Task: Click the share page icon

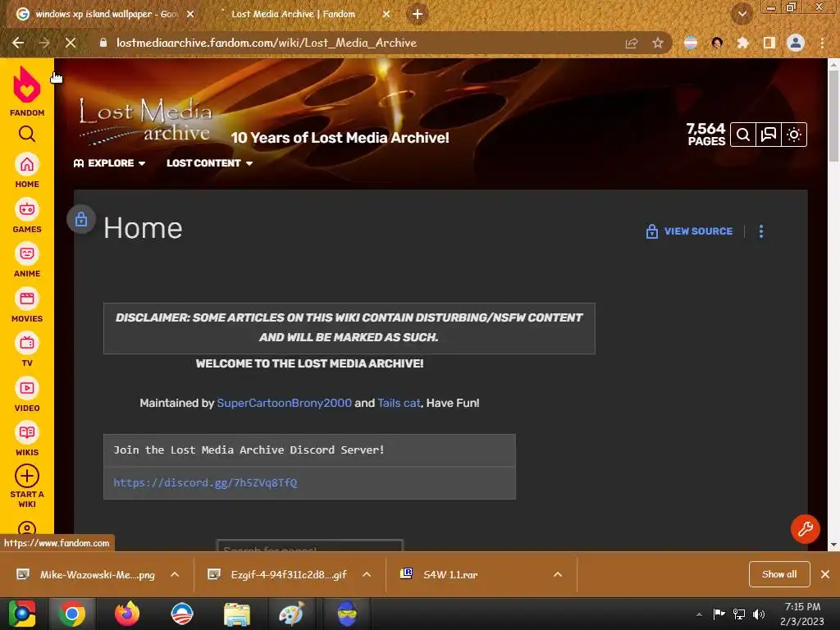Action: point(632,43)
